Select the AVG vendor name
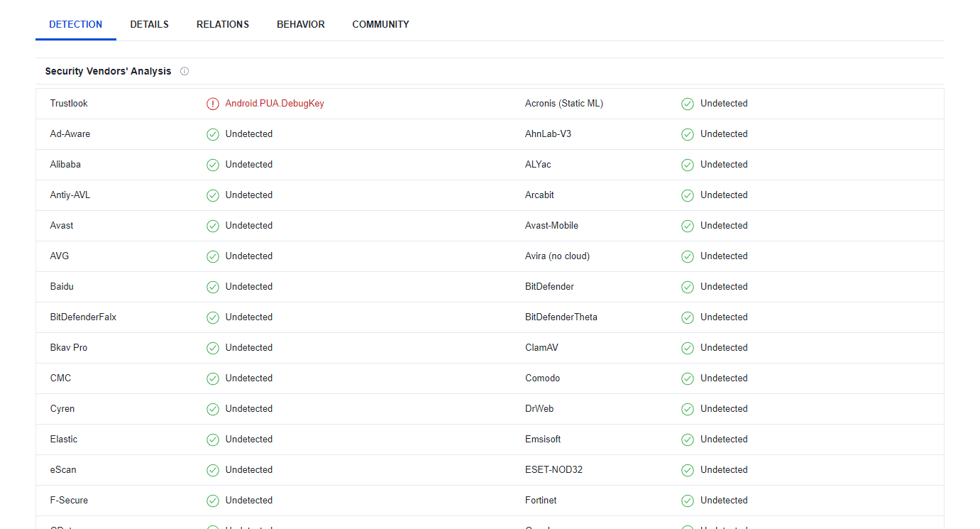 60,256
